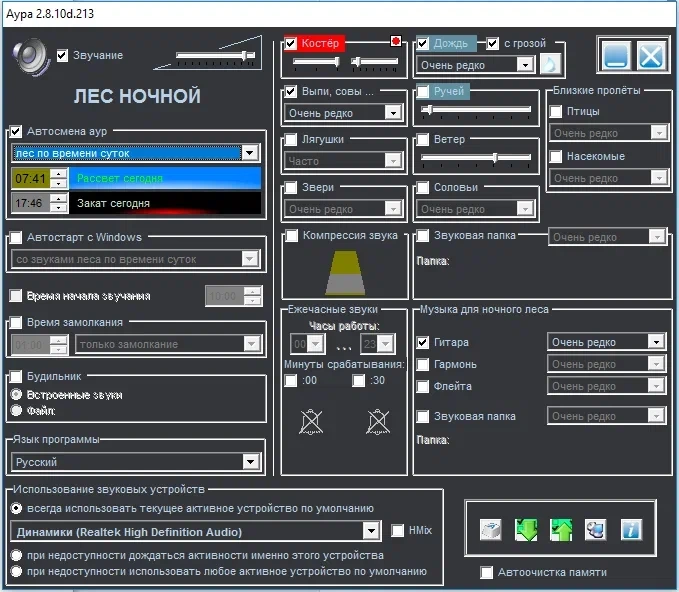This screenshot has height=592, width=679.
Task: Click the green down arrow icon
Action: (x=526, y=530)
